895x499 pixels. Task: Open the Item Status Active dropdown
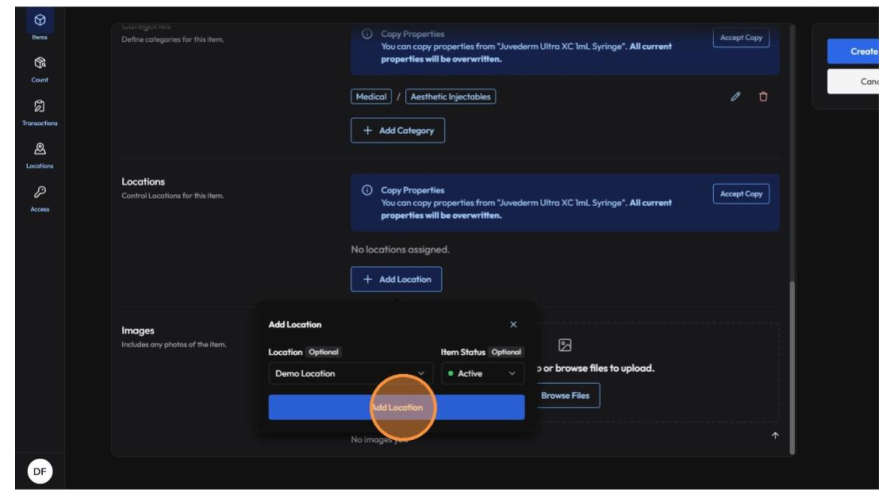(482, 373)
